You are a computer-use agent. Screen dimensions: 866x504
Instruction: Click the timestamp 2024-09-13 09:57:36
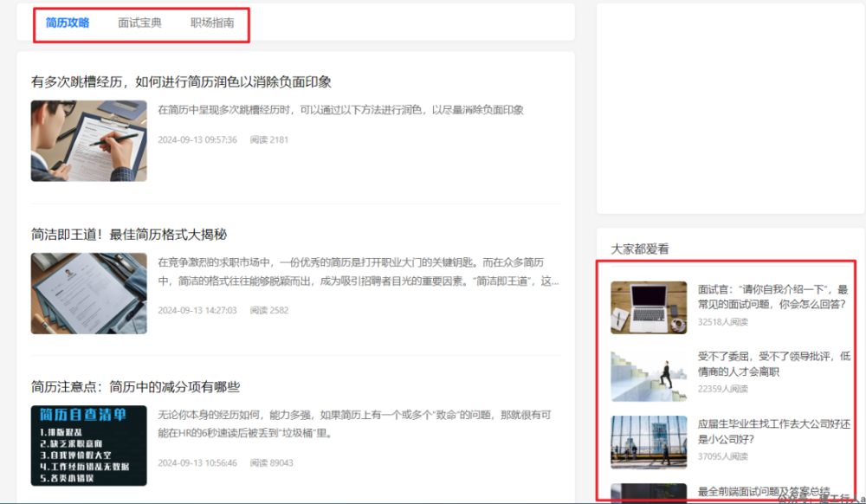197,139
